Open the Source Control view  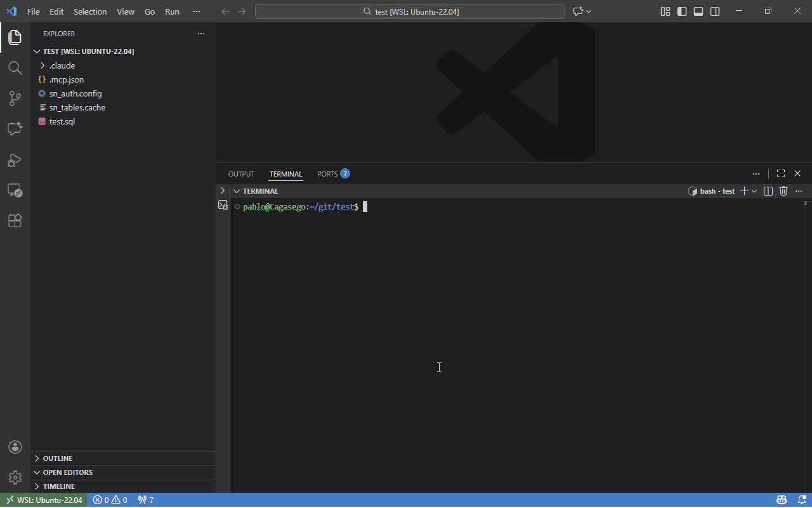coord(15,98)
